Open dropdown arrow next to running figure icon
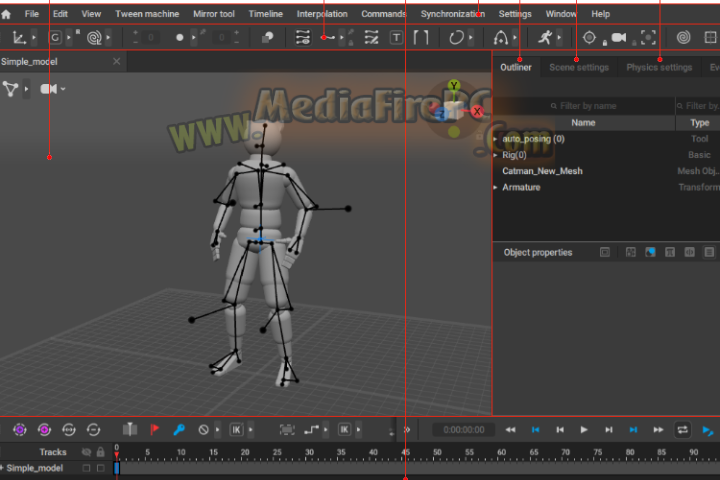Screen dimensions: 720x480 point(559,38)
